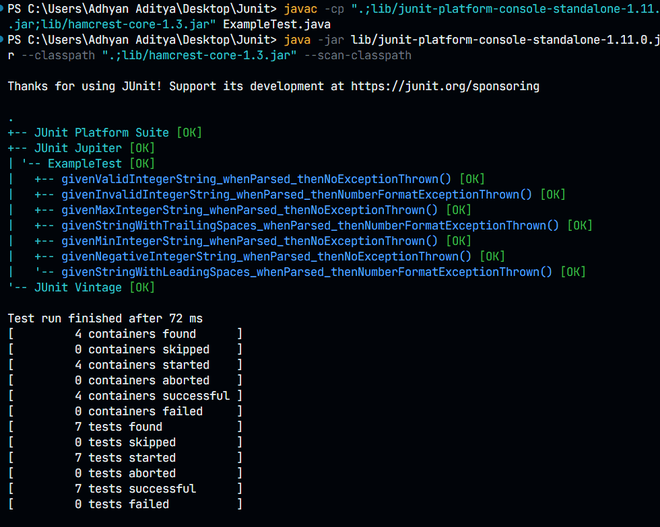Click givenStringWithTrailingSpaces test entry
660x527 pixels.
point(310,226)
